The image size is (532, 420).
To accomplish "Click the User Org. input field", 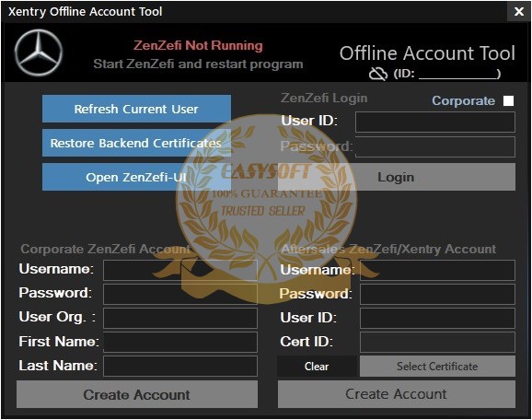I will pyautogui.click(x=180, y=318).
